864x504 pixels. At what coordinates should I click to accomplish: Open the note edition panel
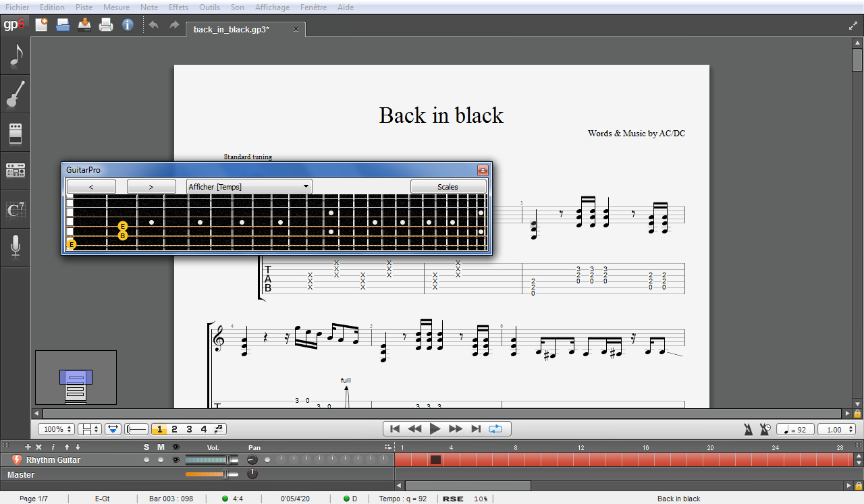[16, 56]
